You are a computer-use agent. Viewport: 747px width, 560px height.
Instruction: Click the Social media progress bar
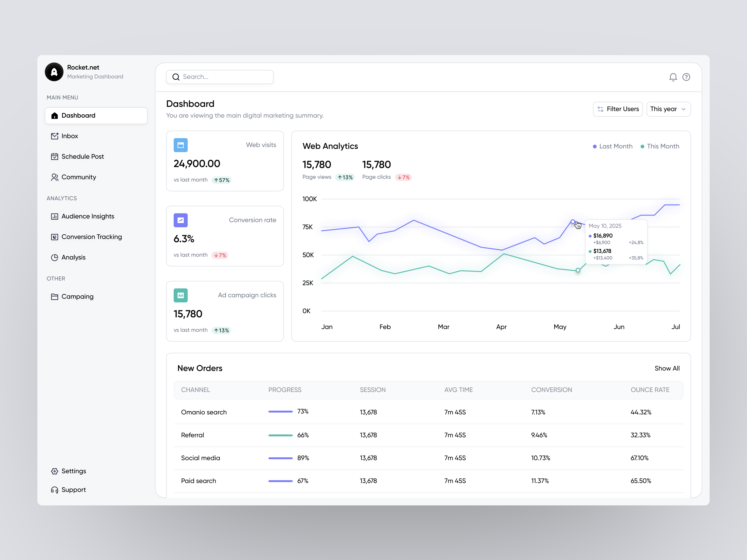point(280,458)
